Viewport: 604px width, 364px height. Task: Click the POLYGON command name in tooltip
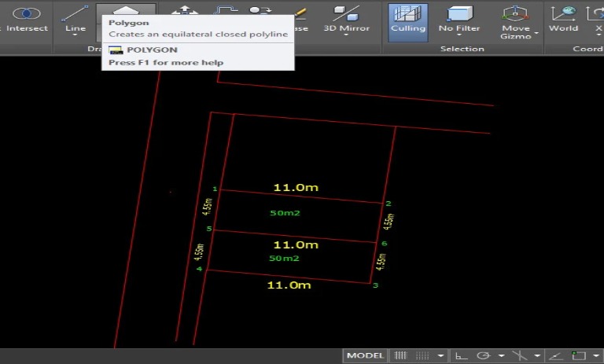(x=152, y=50)
